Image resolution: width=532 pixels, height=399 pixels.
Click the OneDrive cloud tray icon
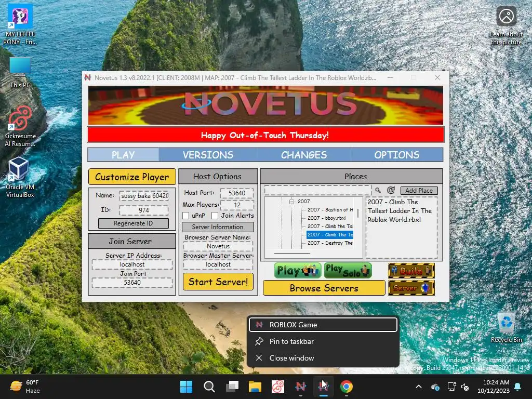435,387
